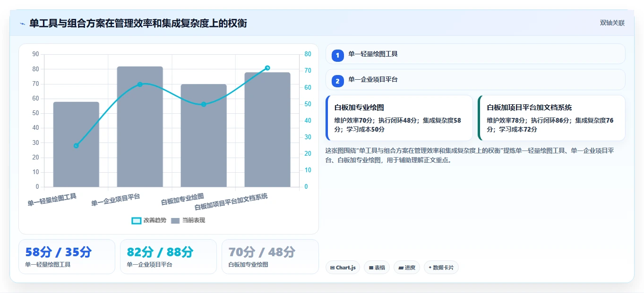
Task: Select the numbered badge 1 icon
Action: tap(337, 56)
